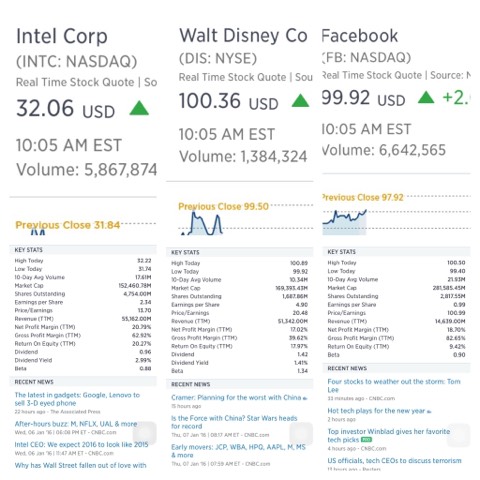This screenshot has height=480, width=480.
Task: Open Intel CEO 2016 like 2015 article
Action: click(x=81, y=444)
